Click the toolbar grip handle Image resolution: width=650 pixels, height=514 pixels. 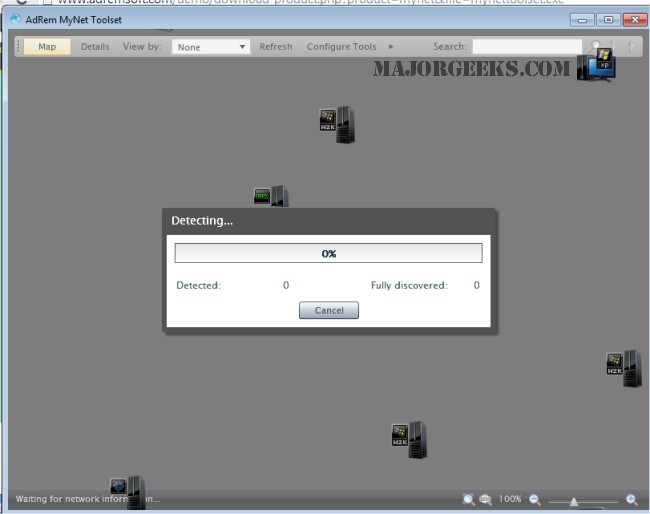pyautogui.click(x=18, y=46)
